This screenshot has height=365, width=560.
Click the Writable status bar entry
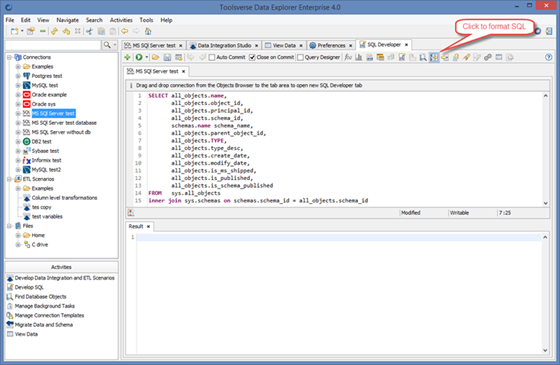(x=459, y=213)
